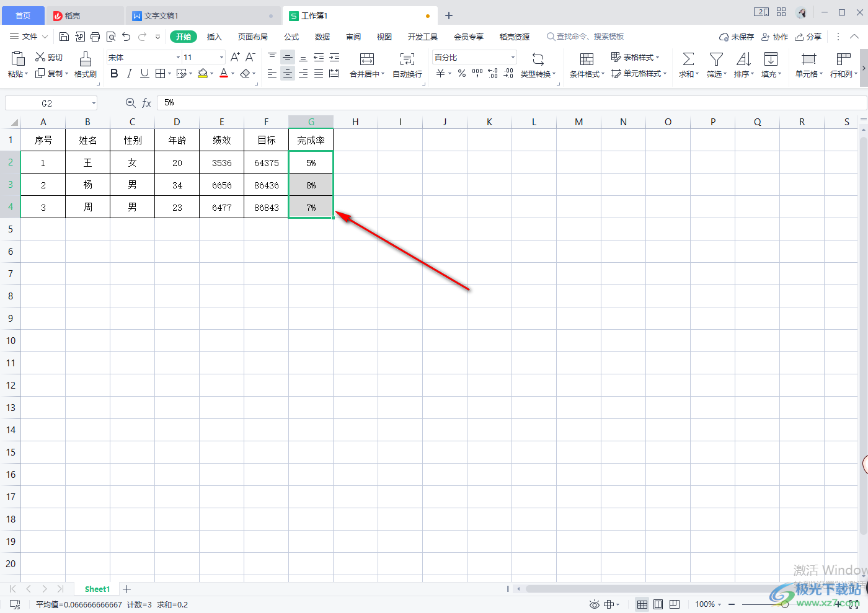This screenshot has width=868, height=613.
Task: Open the number format dropdown (百分比)
Action: pos(513,57)
